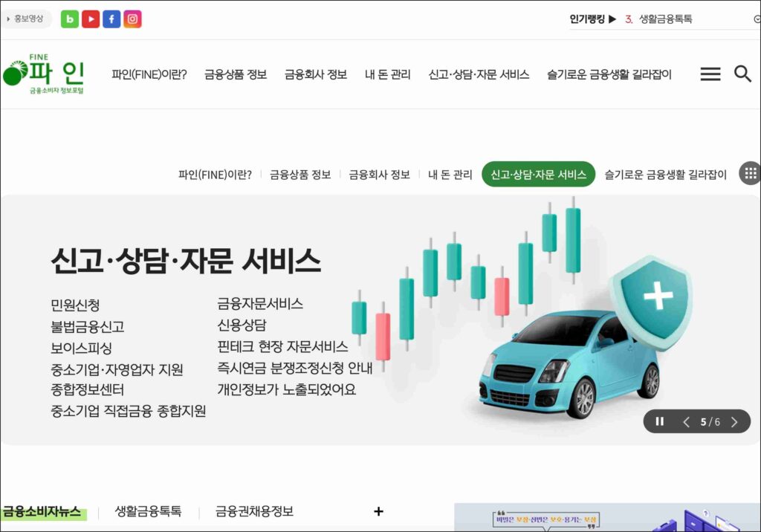Open the Facebook page icon
Viewport: 761px width, 532px height.
pos(111,19)
